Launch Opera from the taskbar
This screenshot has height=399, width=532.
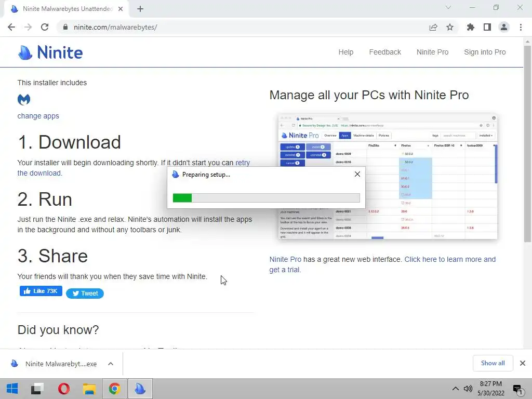point(64,389)
